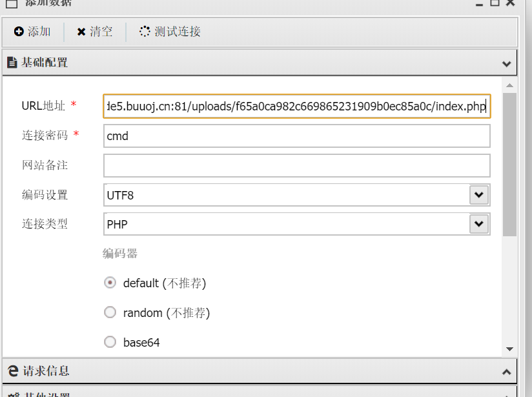Image resolution: width=532 pixels, height=397 pixels.
Task: Select the base64 encoder option
Action: click(x=110, y=342)
